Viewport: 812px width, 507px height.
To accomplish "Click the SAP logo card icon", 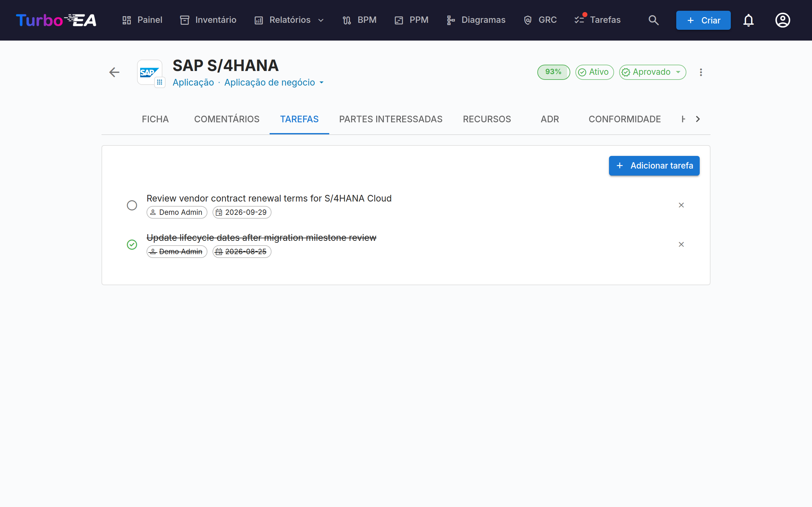I will tap(150, 72).
